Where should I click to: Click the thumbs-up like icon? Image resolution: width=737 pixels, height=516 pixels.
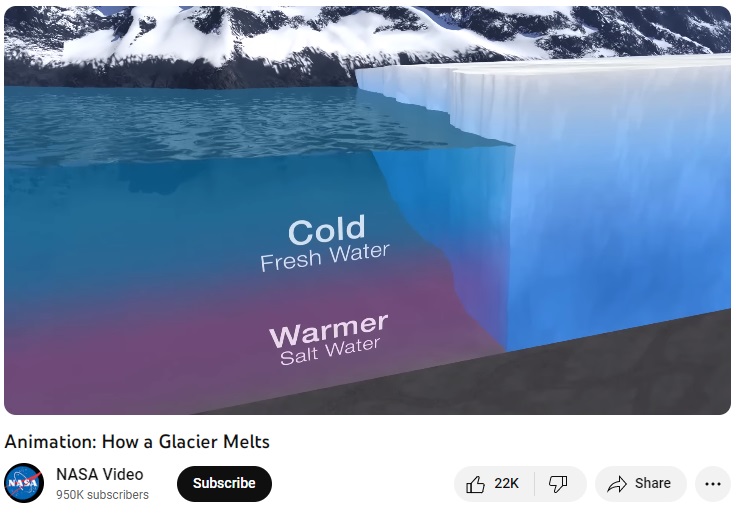point(475,484)
